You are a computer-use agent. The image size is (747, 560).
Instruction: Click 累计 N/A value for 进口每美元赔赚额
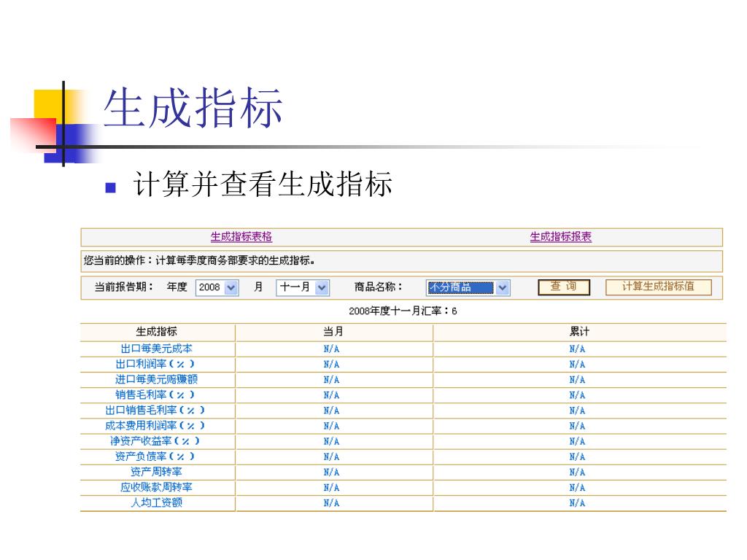[x=578, y=380]
